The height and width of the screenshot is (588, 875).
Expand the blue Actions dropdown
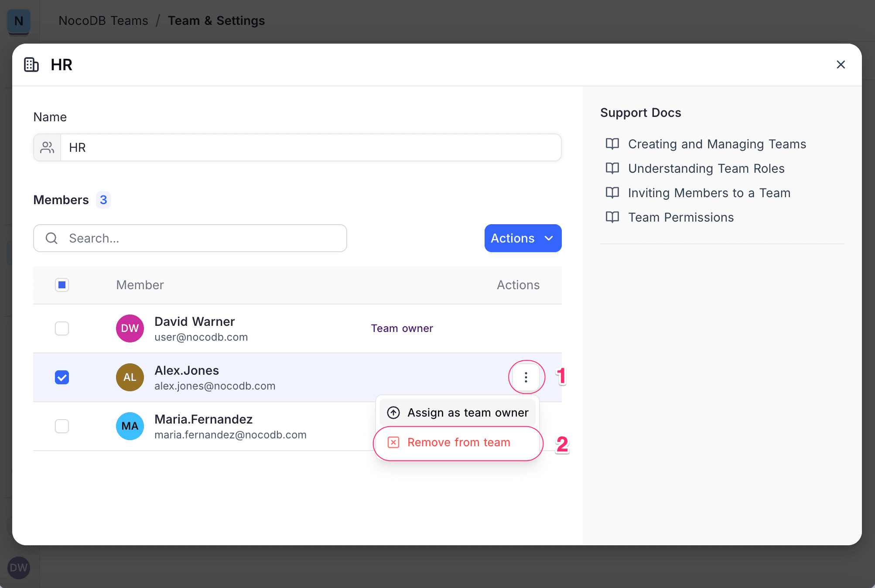(x=523, y=238)
